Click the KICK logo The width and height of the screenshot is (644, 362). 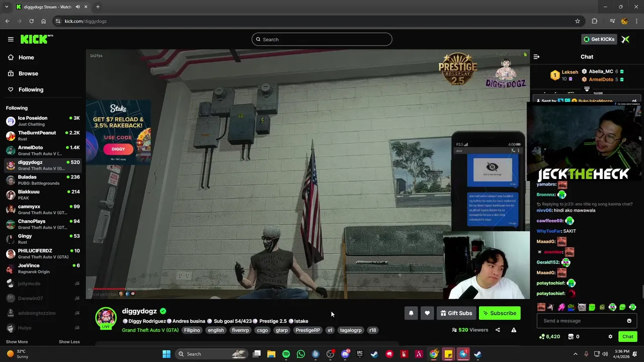[36, 39]
